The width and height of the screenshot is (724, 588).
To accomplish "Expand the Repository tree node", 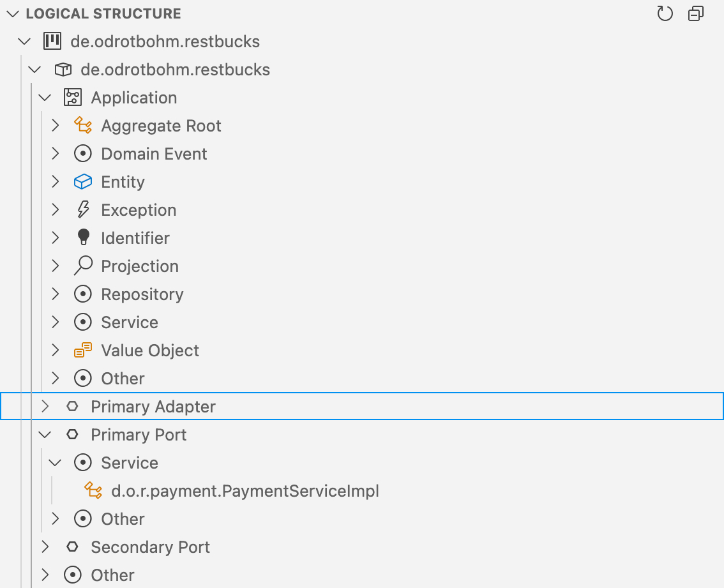I will tap(56, 294).
